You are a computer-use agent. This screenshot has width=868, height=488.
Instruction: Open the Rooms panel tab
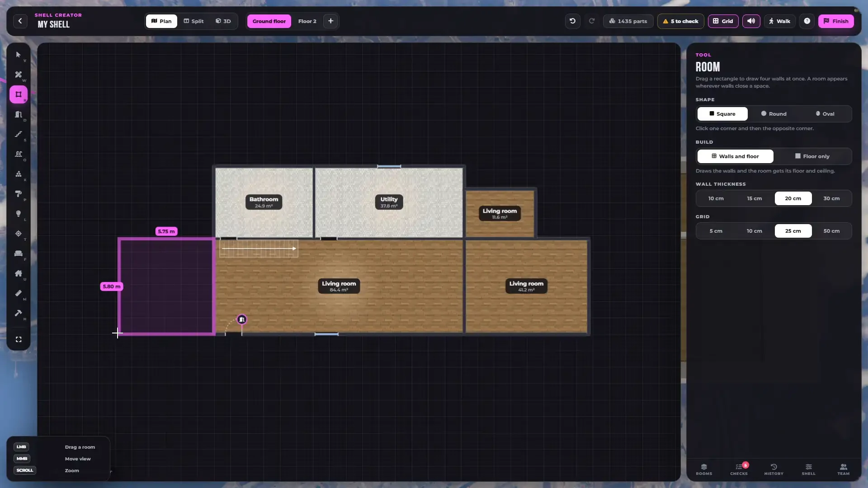pos(704,469)
